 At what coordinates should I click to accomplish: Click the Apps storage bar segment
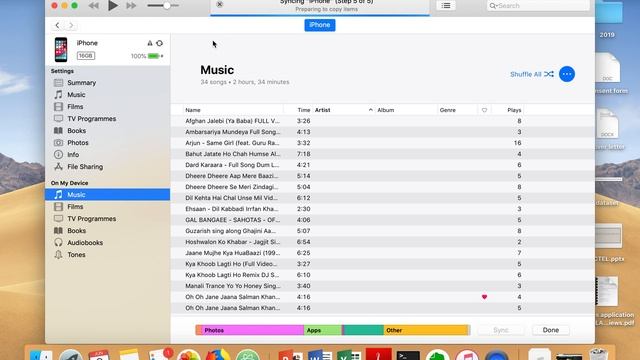click(x=322, y=330)
